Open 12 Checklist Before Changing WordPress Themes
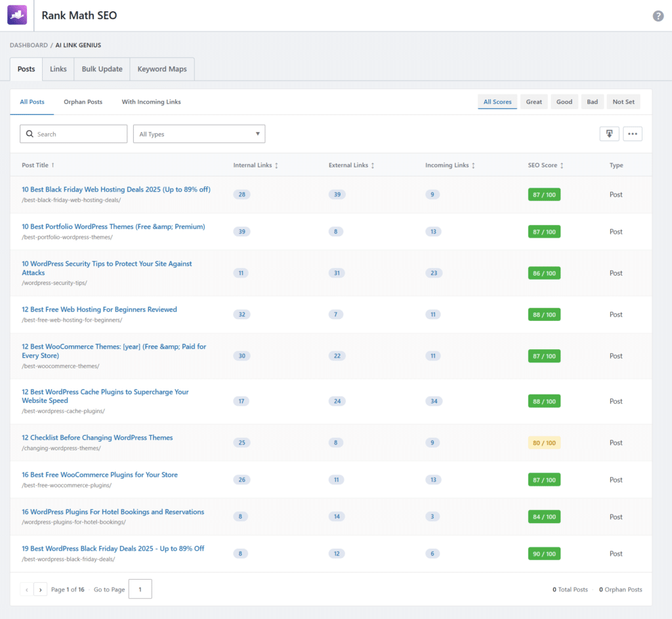672x619 pixels. pyautogui.click(x=97, y=438)
